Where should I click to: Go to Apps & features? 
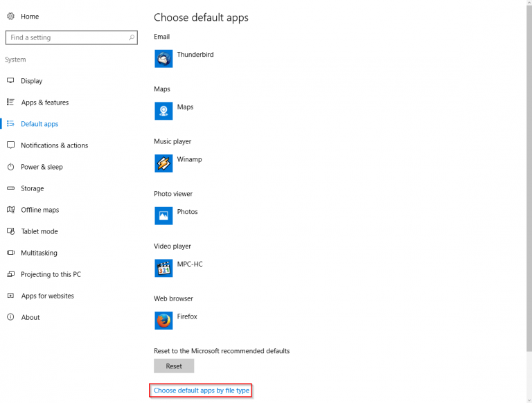click(44, 102)
